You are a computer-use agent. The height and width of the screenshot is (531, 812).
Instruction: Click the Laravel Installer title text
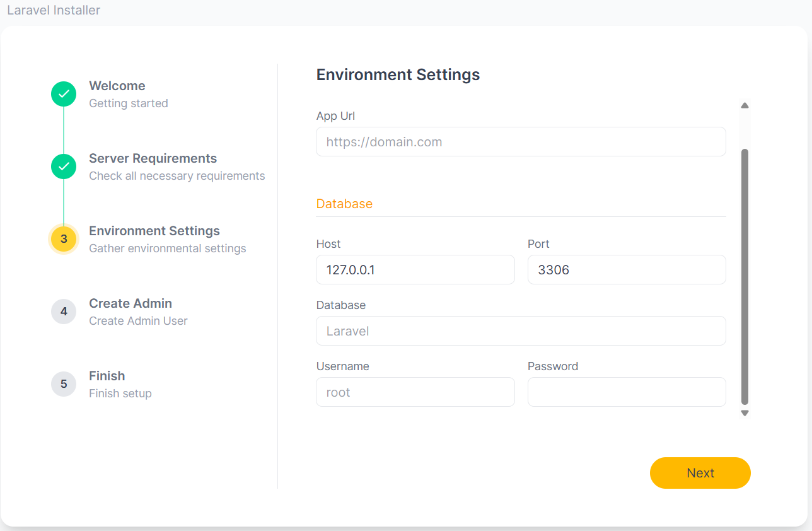click(54, 11)
